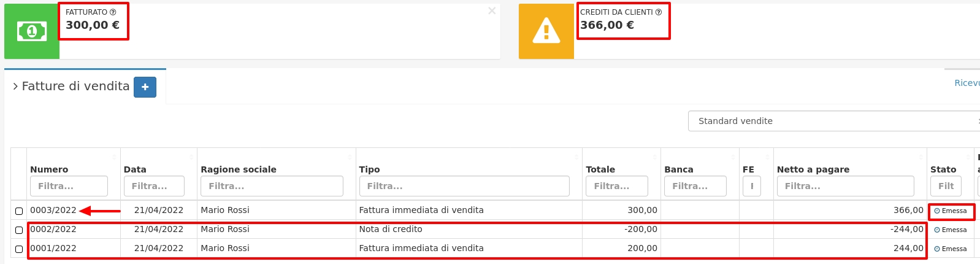The width and height of the screenshot is (980, 264).
Task: Check the box for invoice 0001/2022
Action: point(19,249)
